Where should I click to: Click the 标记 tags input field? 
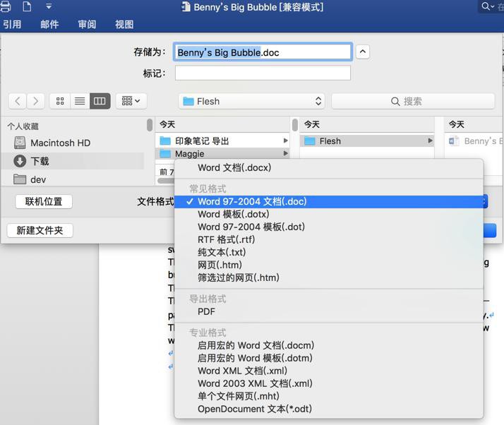click(263, 73)
